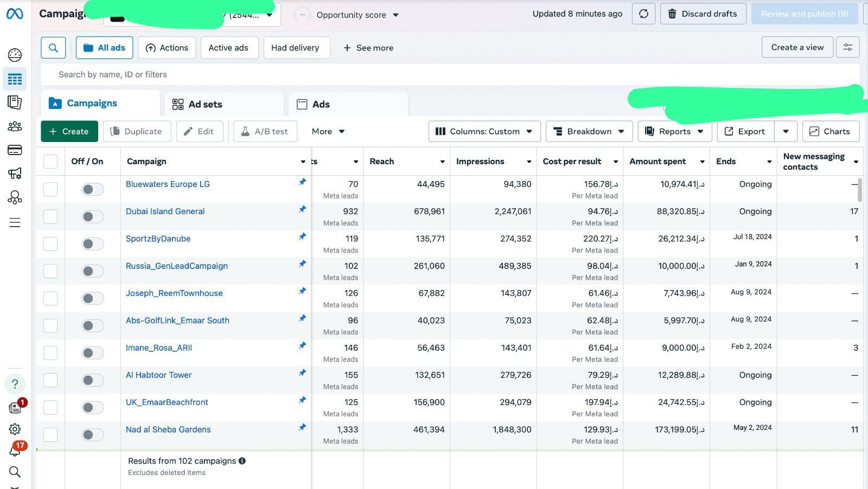This screenshot has width=868, height=489.
Task: Open the Meta logo home
Action: point(15,14)
